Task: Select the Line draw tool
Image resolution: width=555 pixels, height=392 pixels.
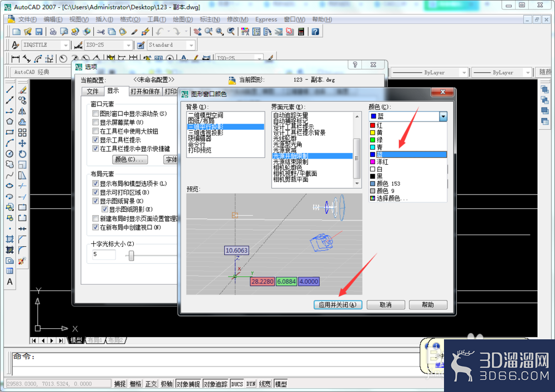Action: click(9, 90)
